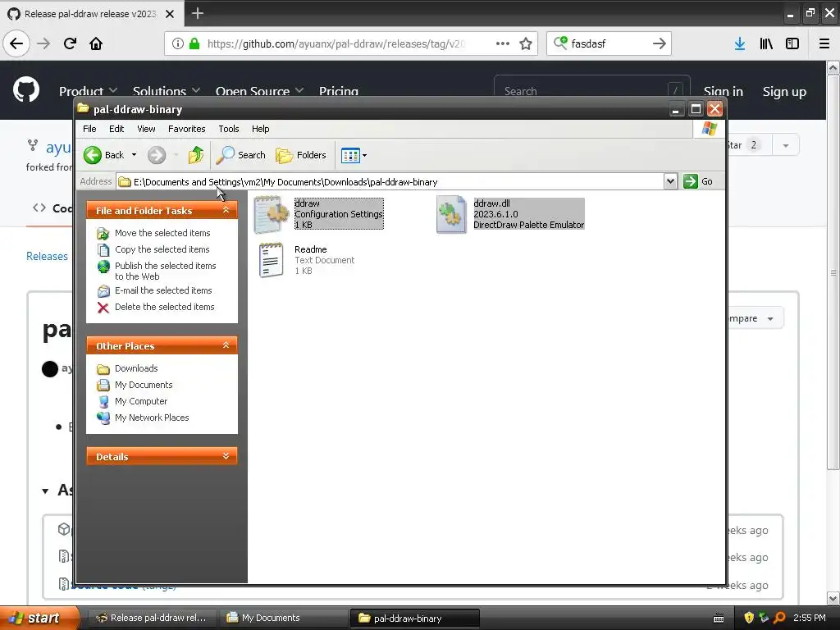840x630 pixels.
Task: Click the GitHub logo on the page
Action: 26,89
